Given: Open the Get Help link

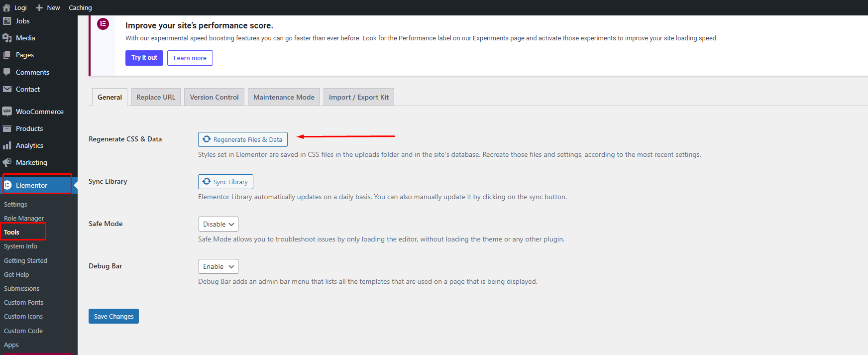Looking at the screenshot, I should point(16,274).
